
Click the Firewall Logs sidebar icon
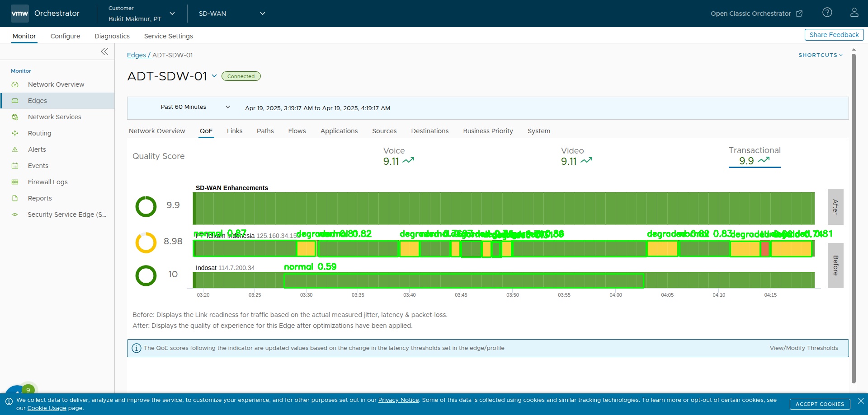[15, 182]
